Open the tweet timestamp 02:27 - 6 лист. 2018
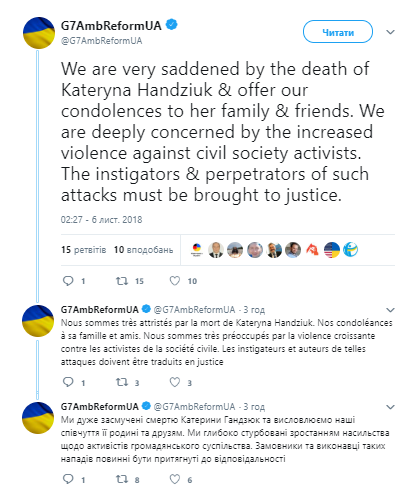Viewport: 412px width, 491px height. [x=101, y=220]
